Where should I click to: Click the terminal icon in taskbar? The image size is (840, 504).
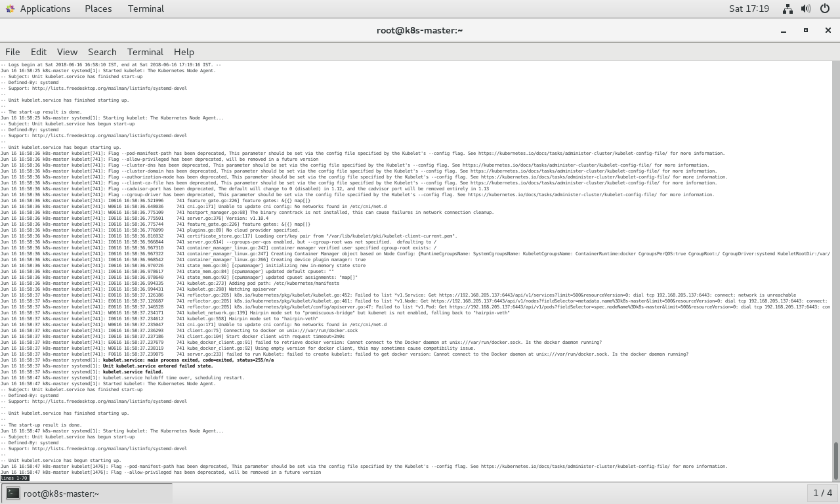tap(13, 493)
